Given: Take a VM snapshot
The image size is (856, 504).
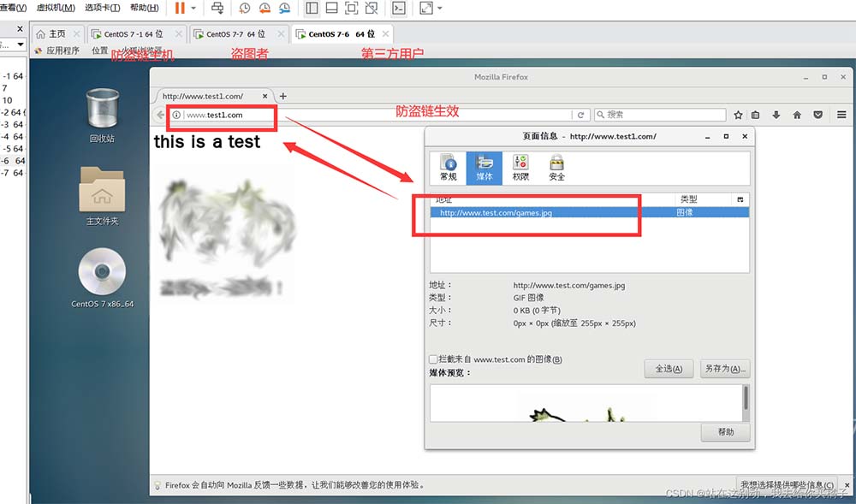Looking at the screenshot, I should (245, 8).
